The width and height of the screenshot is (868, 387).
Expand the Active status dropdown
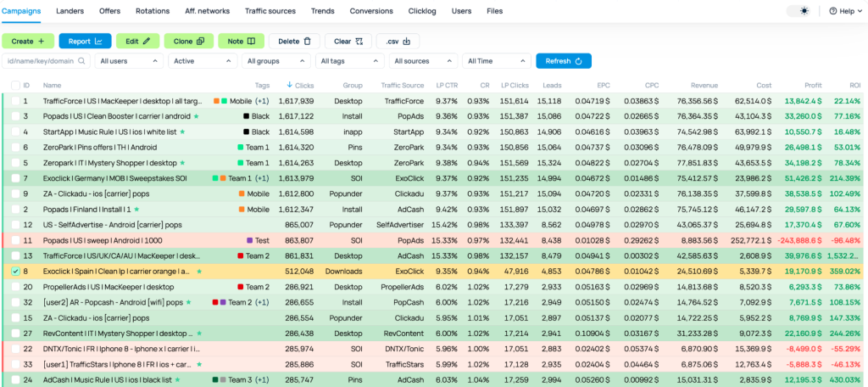(202, 61)
